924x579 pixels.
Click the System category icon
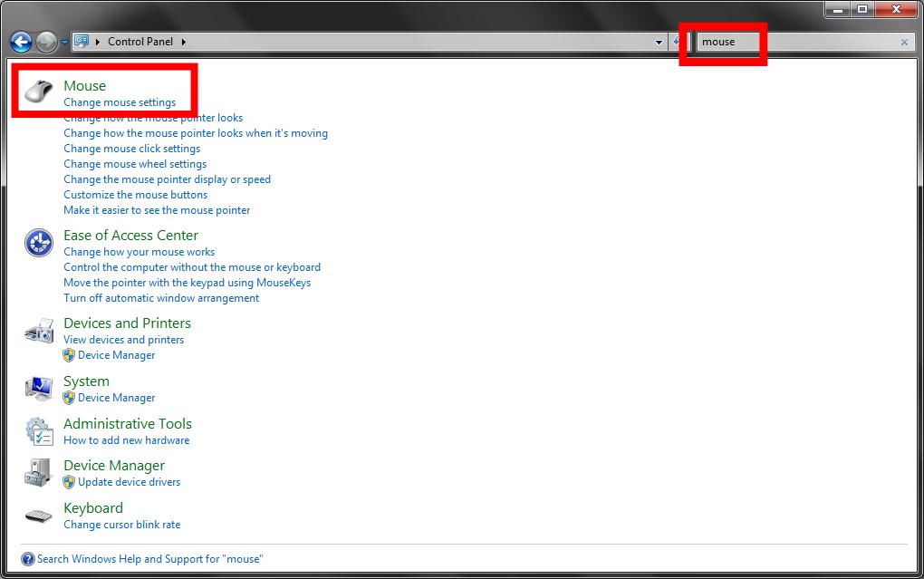tap(37, 388)
